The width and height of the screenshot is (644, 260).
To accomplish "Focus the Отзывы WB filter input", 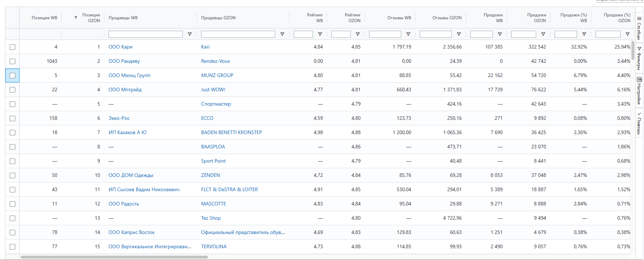I will click(x=385, y=34).
